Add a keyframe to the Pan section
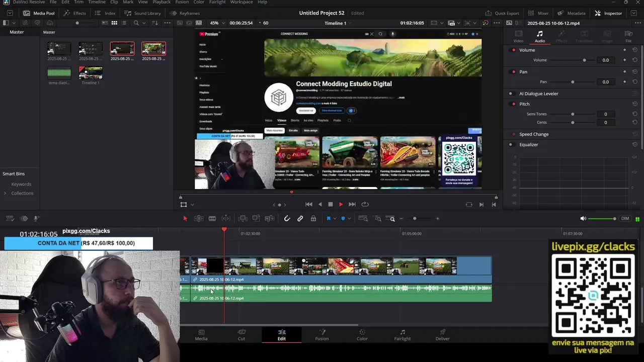Screen dimensions: 644x362 (624, 71)
